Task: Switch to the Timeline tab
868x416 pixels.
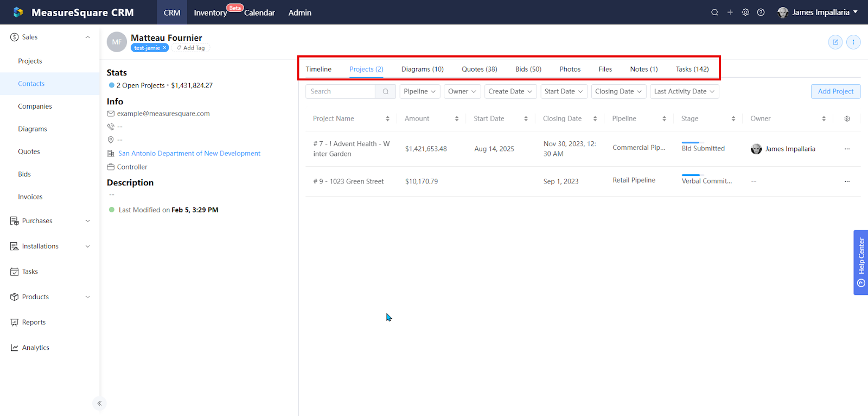Action: 318,69
